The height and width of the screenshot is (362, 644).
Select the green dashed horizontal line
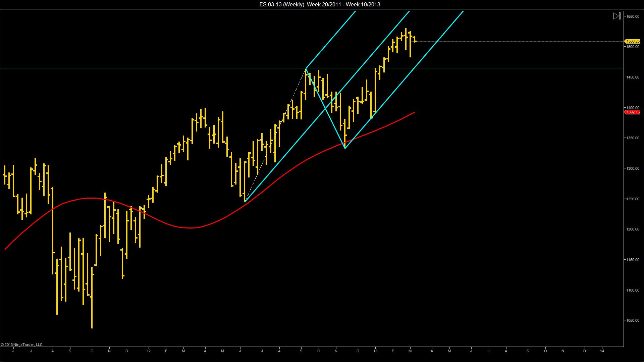312,69
